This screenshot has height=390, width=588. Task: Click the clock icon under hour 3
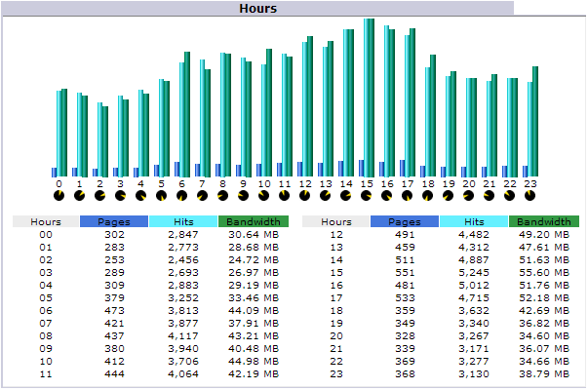click(121, 195)
